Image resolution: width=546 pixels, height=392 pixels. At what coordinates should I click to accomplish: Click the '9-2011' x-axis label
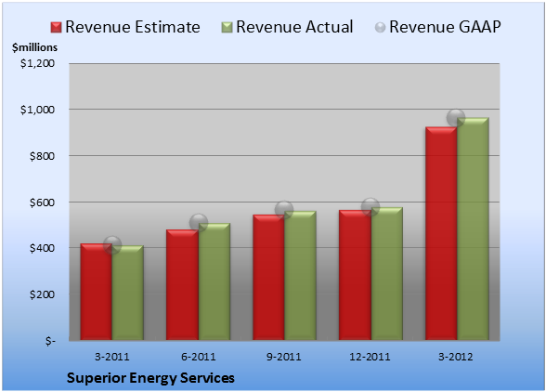284,357
